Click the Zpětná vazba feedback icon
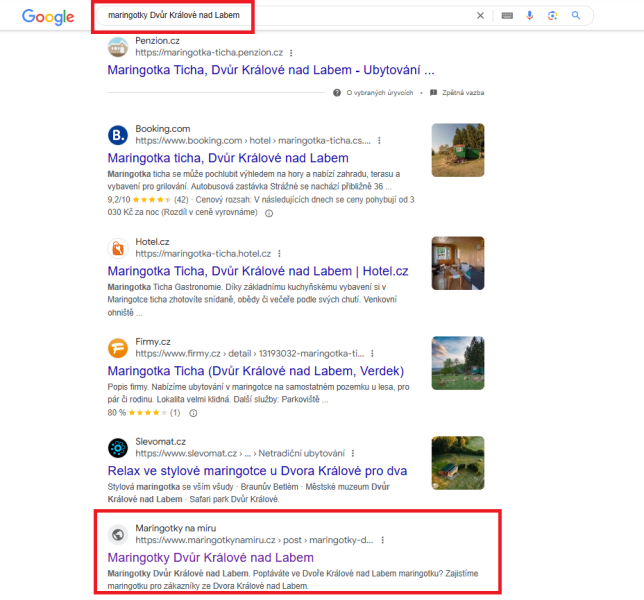 pos(433,93)
